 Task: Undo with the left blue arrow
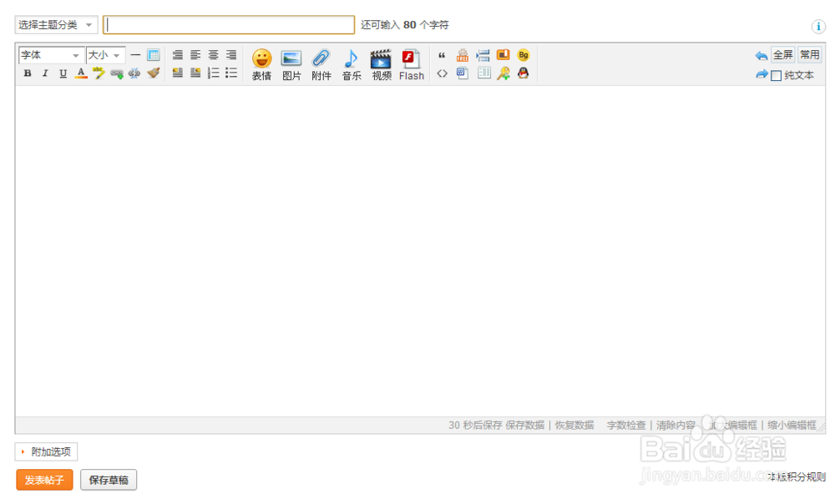click(761, 55)
